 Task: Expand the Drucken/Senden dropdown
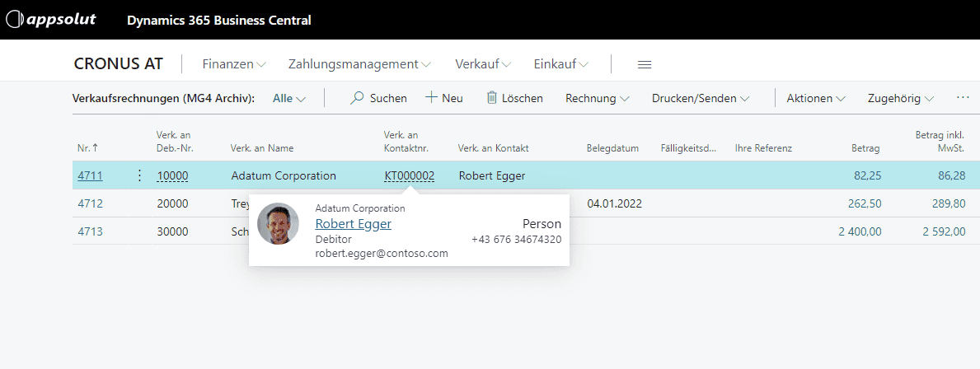pos(700,98)
